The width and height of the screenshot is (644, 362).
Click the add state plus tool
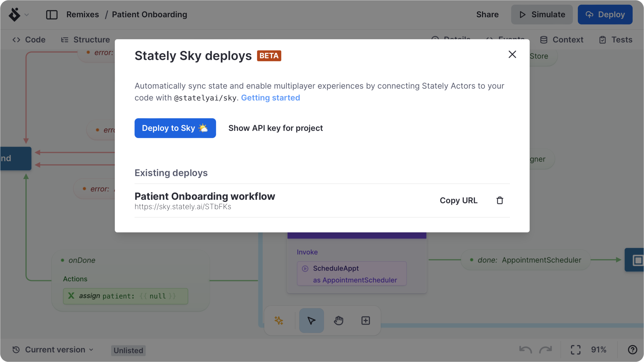tap(365, 321)
